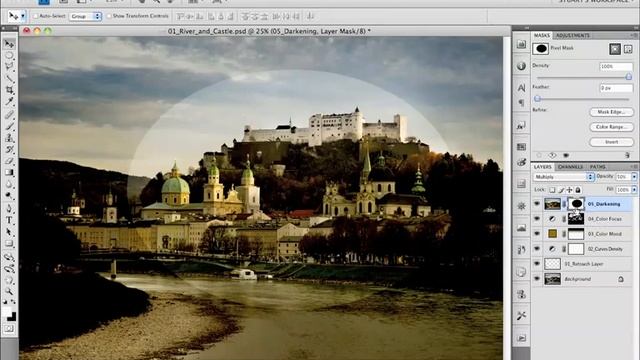Toggle Quick Mask mode icon
The height and width of the screenshot is (360, 640).
click(x=9, y=329)
